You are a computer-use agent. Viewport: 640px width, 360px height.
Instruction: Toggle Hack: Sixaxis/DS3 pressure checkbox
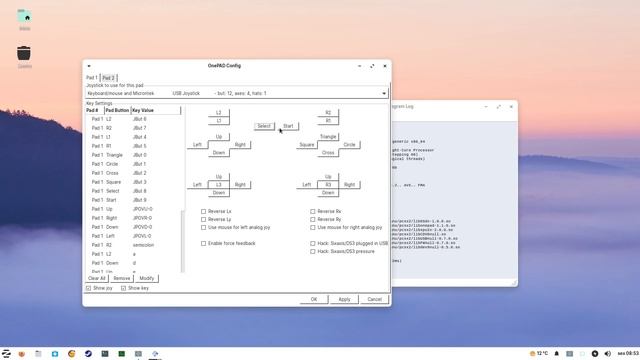(x=313, y=251)
